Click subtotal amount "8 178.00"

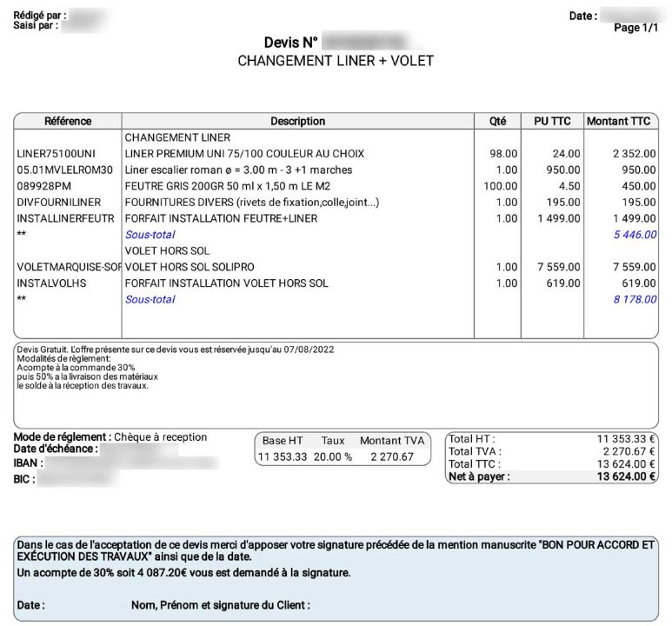(635, 299)
